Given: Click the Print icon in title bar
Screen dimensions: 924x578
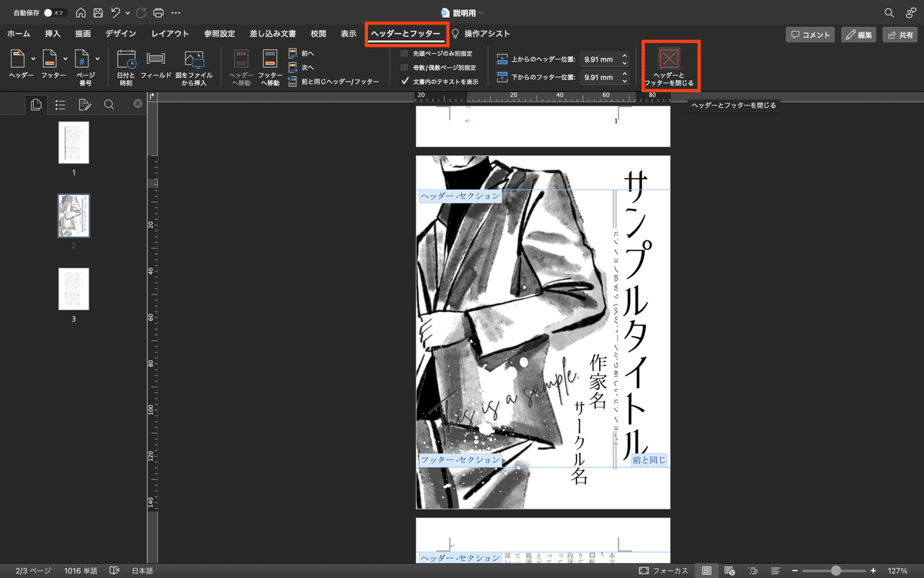Looking at the screenshot, I should [159, 13].
